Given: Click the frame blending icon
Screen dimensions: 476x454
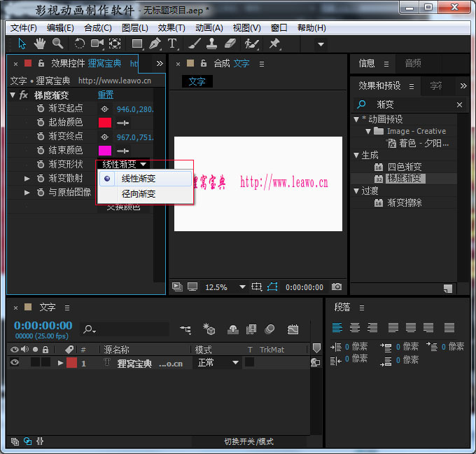Looking at the screenshot, I should point(251,329).
